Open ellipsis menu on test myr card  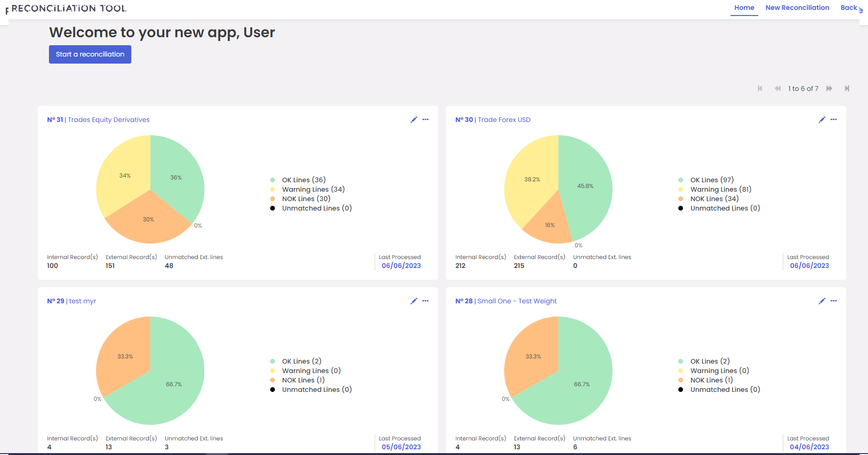point(426,301)
